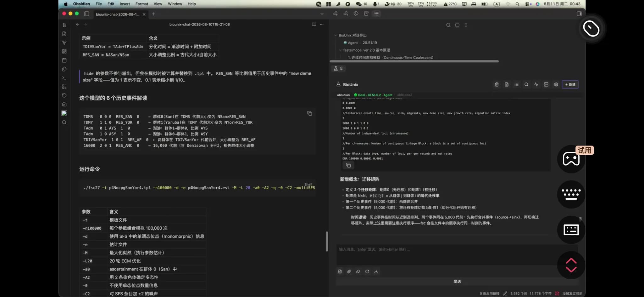
Task: Open the Insert menu
Action: 125,4
